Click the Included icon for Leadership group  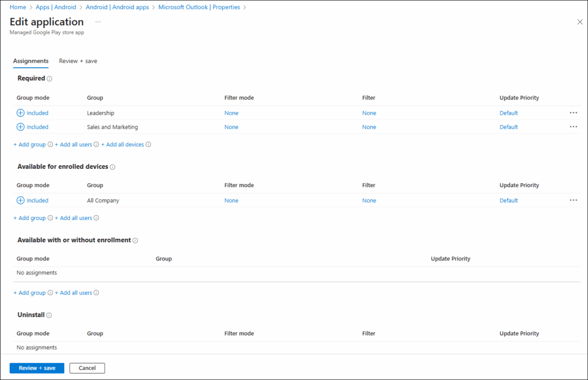(21, 113)
